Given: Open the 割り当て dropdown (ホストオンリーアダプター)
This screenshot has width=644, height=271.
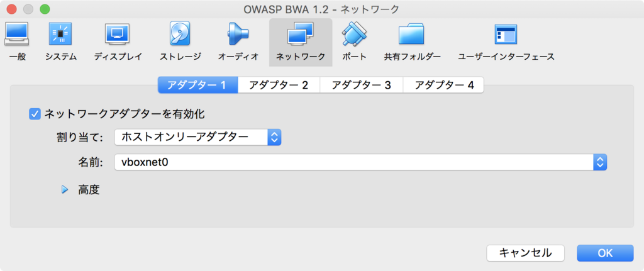Looking at the screenshot, I should click(x=197, y=137).
